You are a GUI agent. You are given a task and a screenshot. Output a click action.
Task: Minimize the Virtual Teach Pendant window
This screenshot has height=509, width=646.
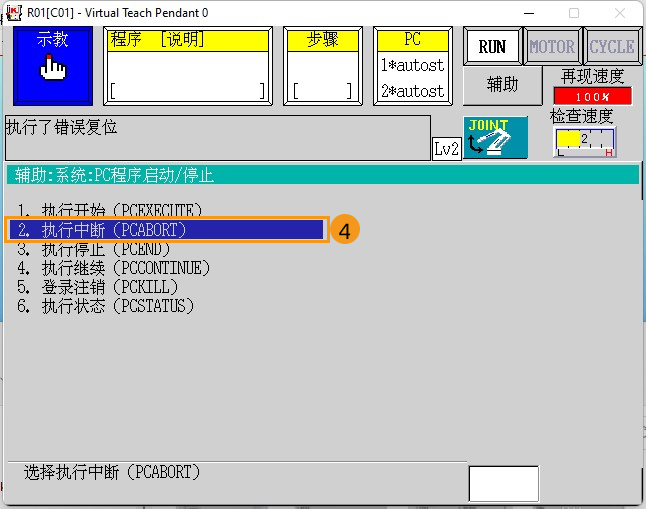point(529,13)
